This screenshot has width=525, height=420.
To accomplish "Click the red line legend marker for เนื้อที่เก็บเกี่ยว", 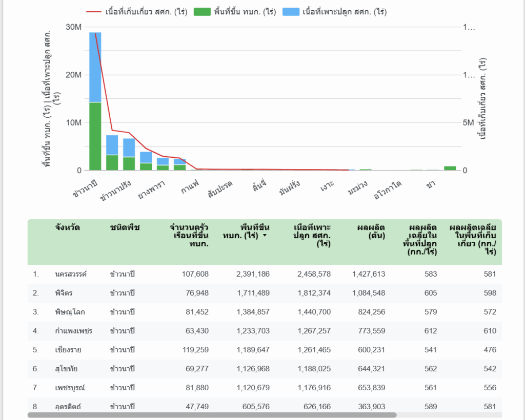I will pyautogui.click(x=94, y=12).
